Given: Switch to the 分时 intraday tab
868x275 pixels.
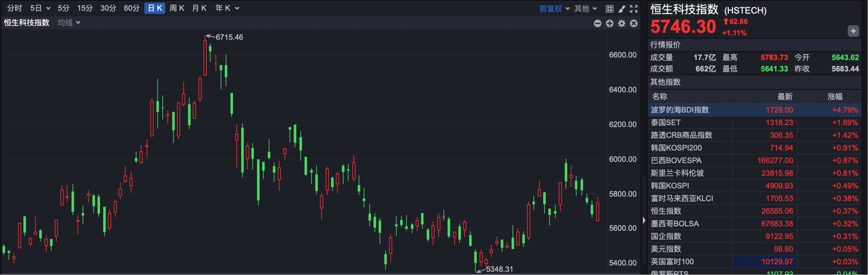Looking at the screenshot, I should 14,8.
